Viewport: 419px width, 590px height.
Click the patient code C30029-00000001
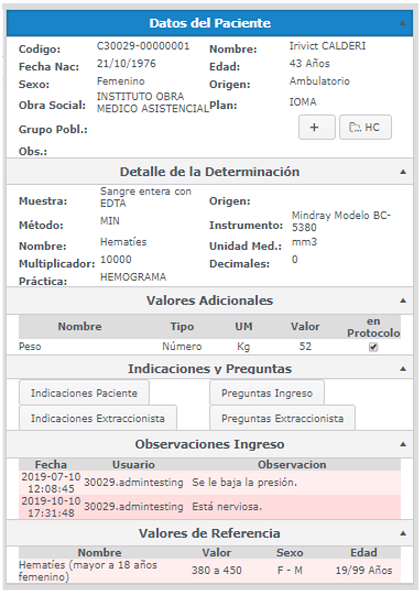coord(143,46)
